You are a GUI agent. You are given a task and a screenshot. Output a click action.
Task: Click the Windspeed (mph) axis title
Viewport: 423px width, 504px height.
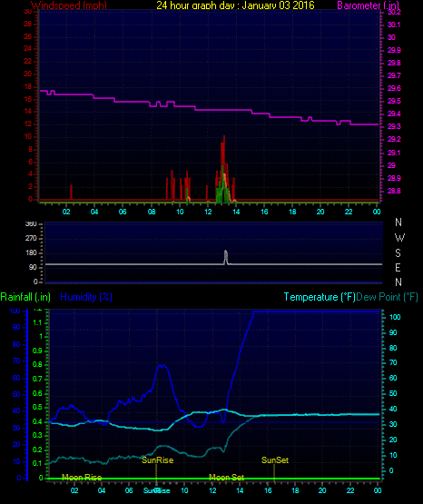click(69, 5)
